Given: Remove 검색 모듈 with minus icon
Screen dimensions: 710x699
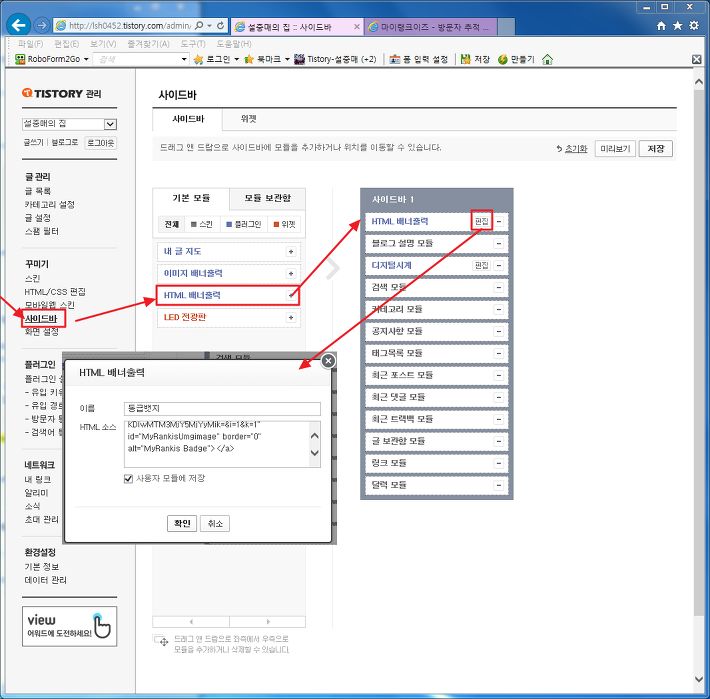Looking at the screenshot, I should 499,287.
